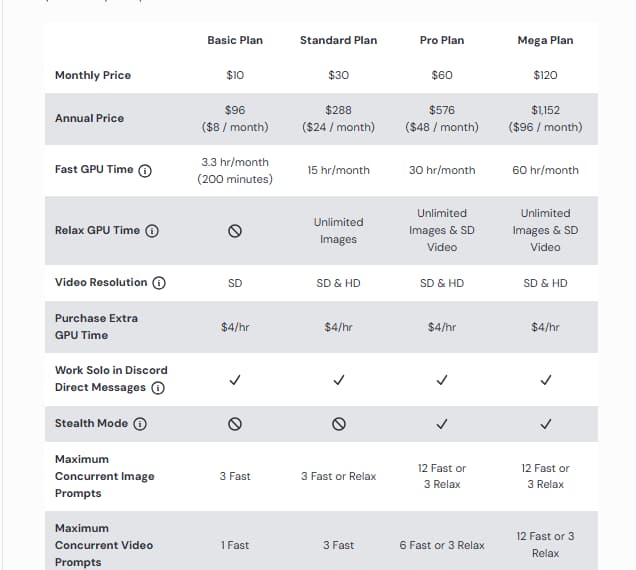Open Video Resolution info tooltip icon
The height and width of the screenshot is (570, 636).
159,283
